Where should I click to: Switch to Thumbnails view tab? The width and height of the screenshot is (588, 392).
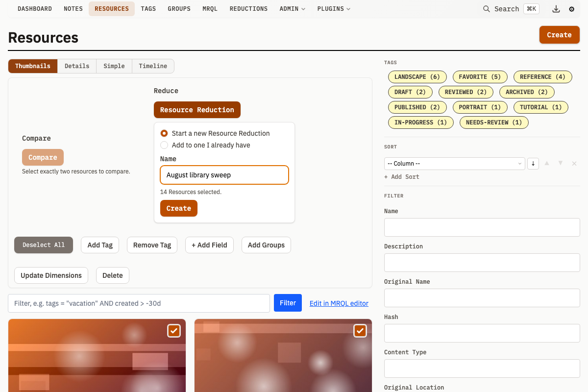pos(33,66)
